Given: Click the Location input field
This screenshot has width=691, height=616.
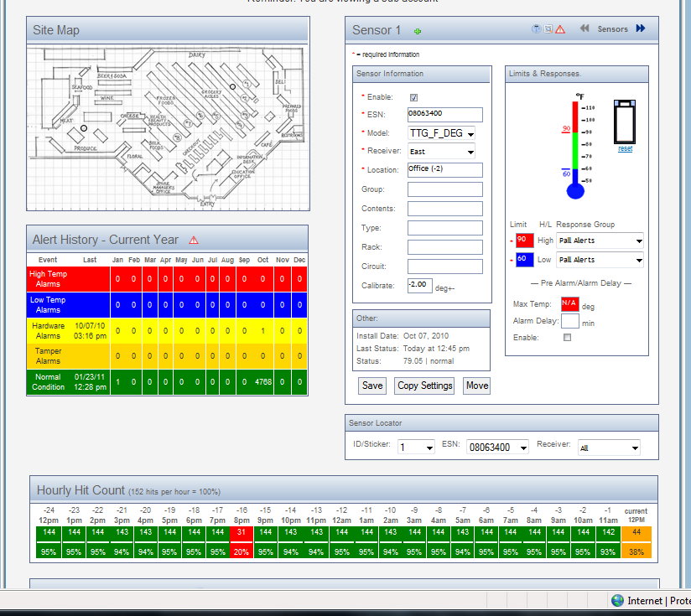Looking at the screenshot, I should (x=444, y=170).
